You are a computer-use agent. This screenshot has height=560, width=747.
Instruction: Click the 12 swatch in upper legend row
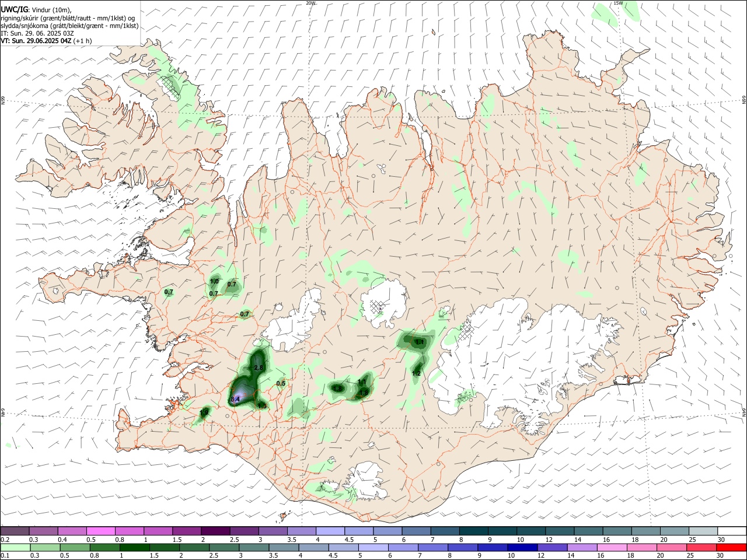[558, 531]
